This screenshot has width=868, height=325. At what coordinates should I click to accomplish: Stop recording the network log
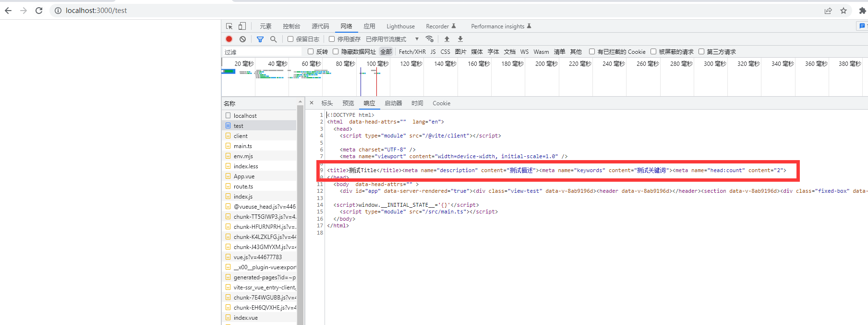[229, 39]
